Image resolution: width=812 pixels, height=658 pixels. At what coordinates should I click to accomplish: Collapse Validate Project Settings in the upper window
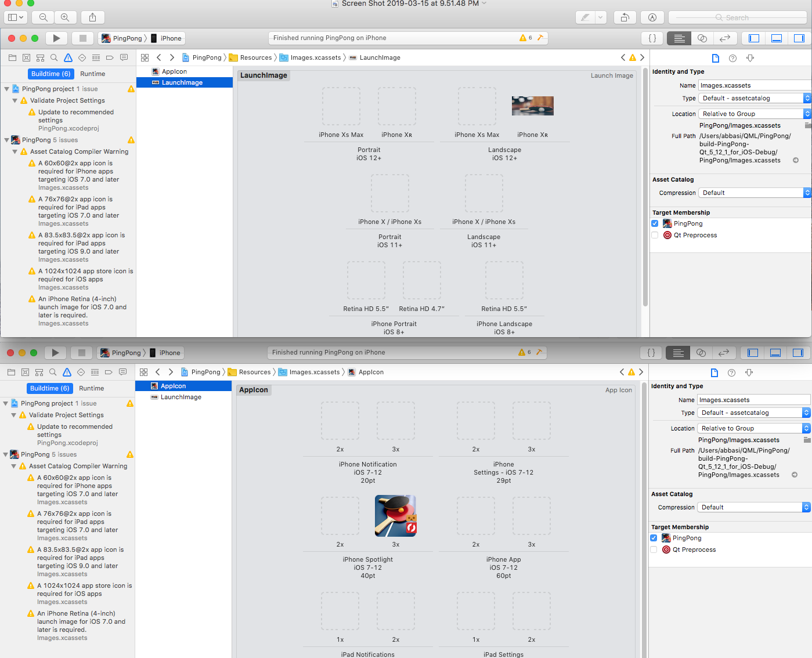point(15,100)
